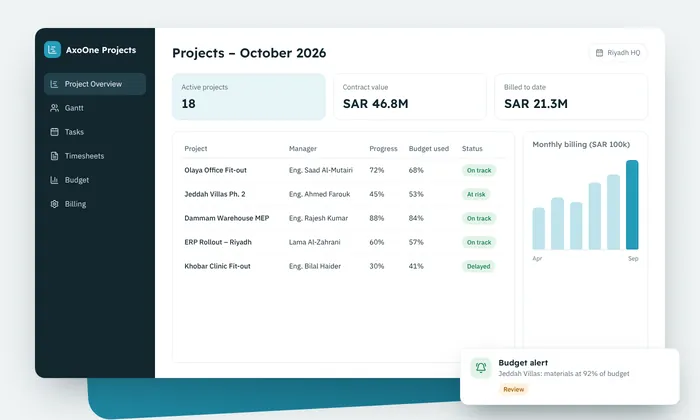Image resolution: width=700 pixels, height=420 pixels.
Task: Click the Status column header
Action: (472, 149)
